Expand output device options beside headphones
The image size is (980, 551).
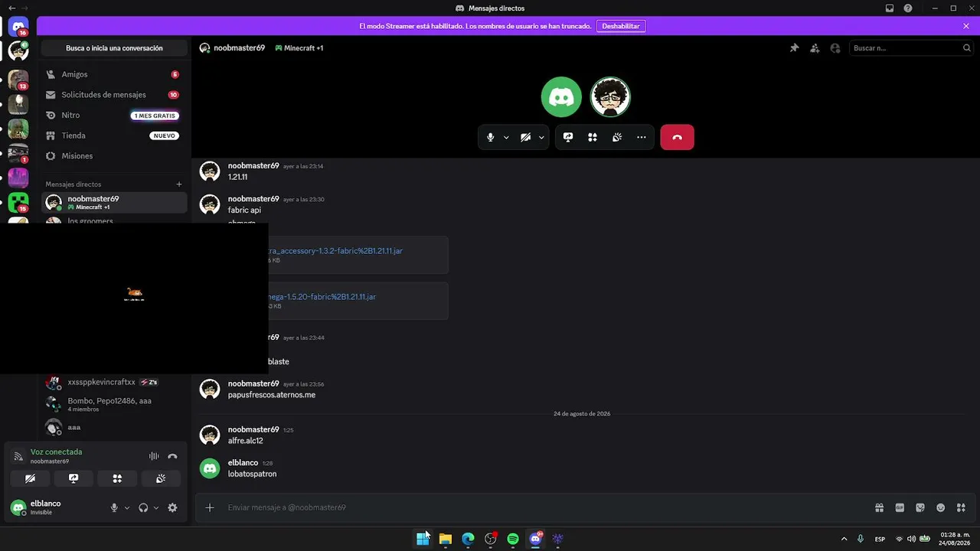point(156,507)
